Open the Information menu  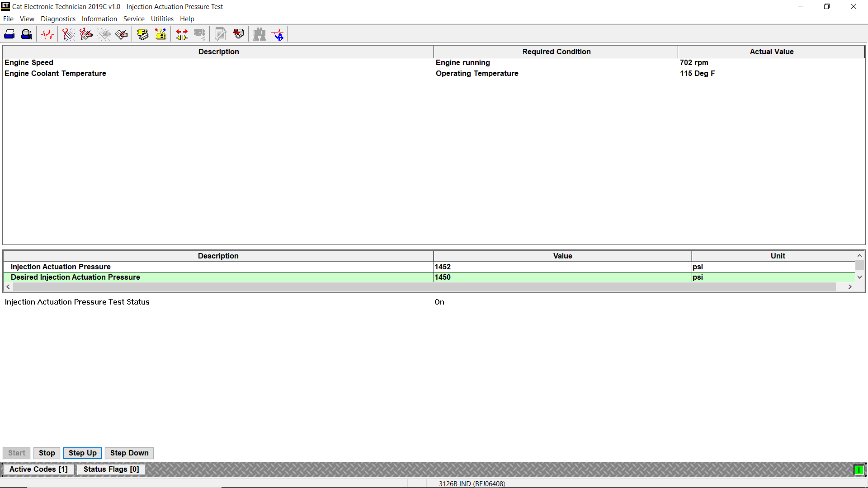tap(99, 19)
